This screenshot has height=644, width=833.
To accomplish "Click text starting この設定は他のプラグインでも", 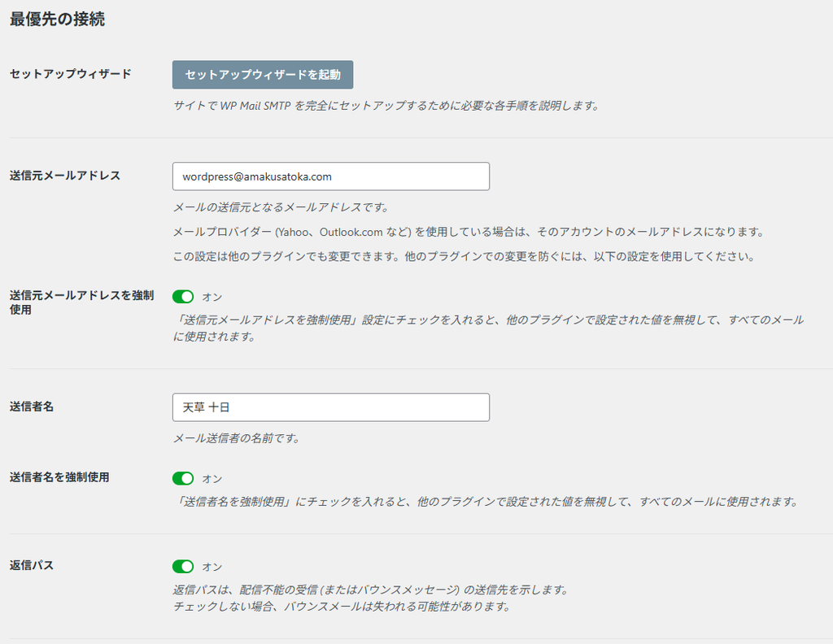I will point(464,256).
